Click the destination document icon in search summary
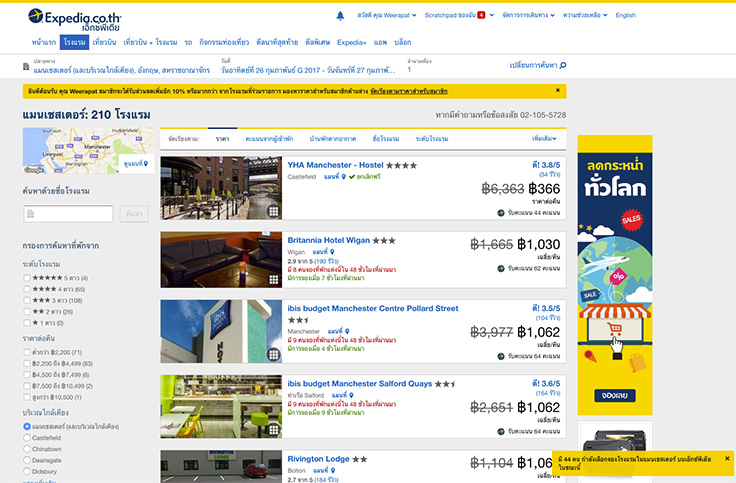 (x=26, y=67)
